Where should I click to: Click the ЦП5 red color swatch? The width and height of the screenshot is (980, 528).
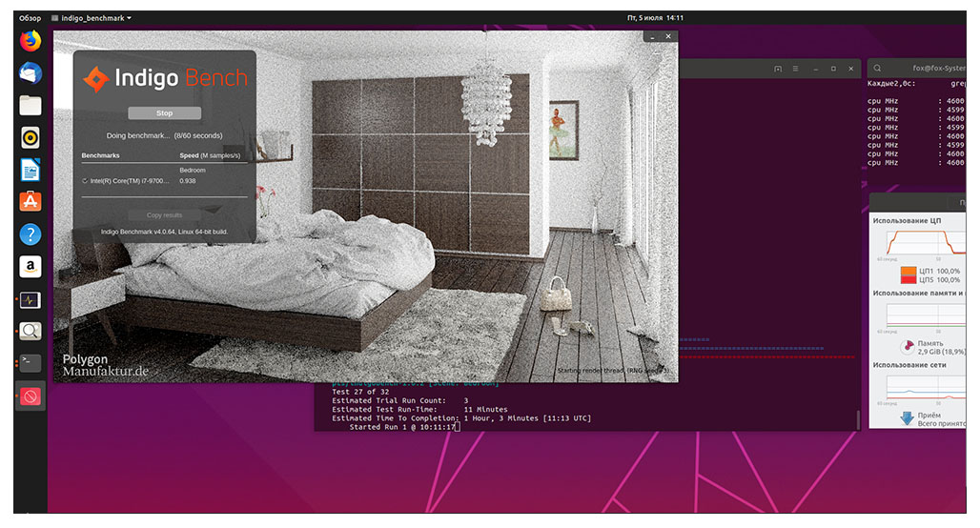click(x=909, y=280)
